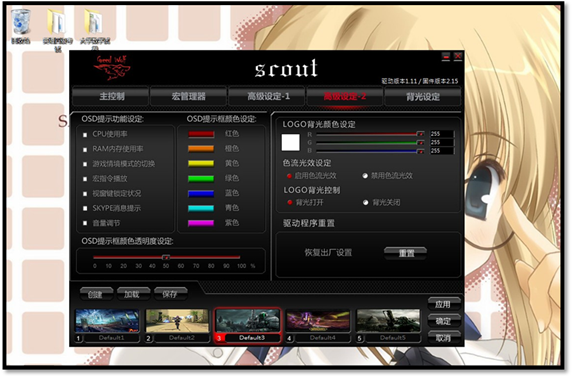This screenshot has width=572, height=376.
Task: Select the Default5 profile thumbnail
Action: coord(389,321)
